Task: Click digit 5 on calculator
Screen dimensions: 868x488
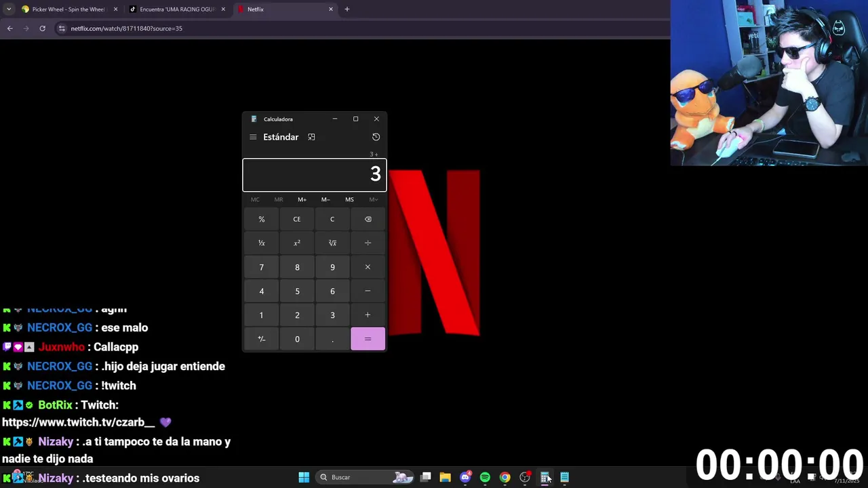Action: [x=296, y=291]
